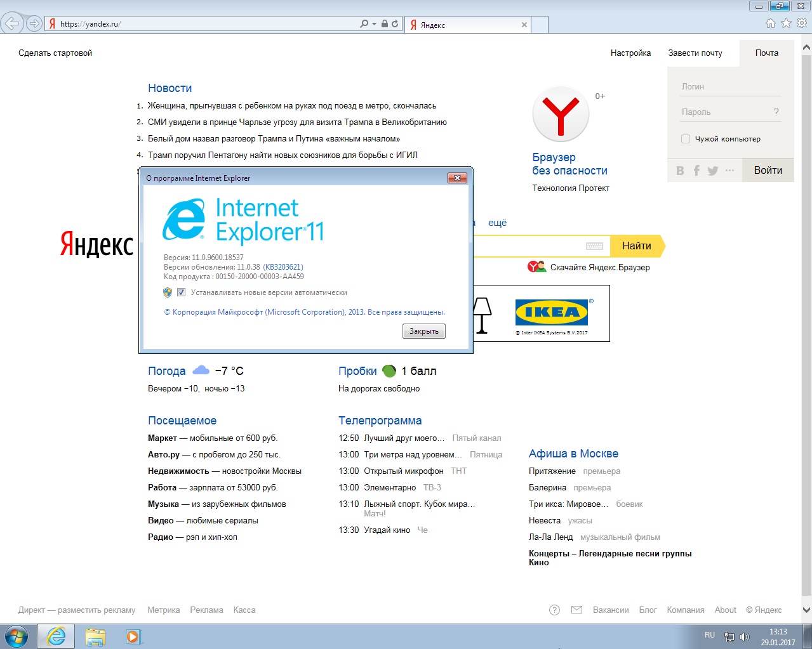Click the help question mark icon in footer
812x649 pixels.
point(554,610)
